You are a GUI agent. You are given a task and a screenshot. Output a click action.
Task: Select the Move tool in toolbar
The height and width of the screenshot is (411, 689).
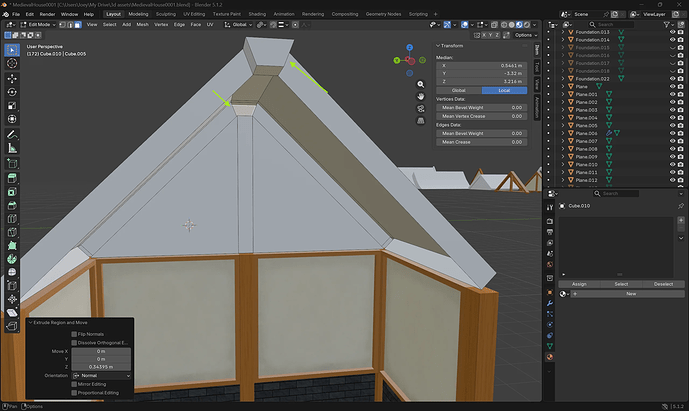pos(12,78)
